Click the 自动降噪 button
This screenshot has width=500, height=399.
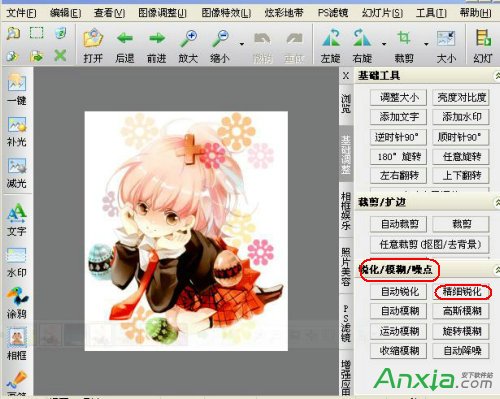point(461,351)
